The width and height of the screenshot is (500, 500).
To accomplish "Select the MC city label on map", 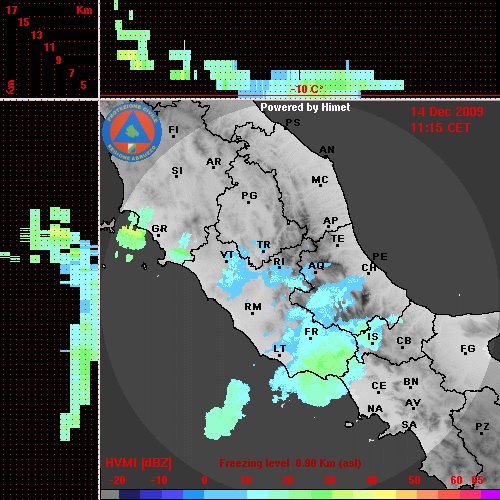I will 320,180.
